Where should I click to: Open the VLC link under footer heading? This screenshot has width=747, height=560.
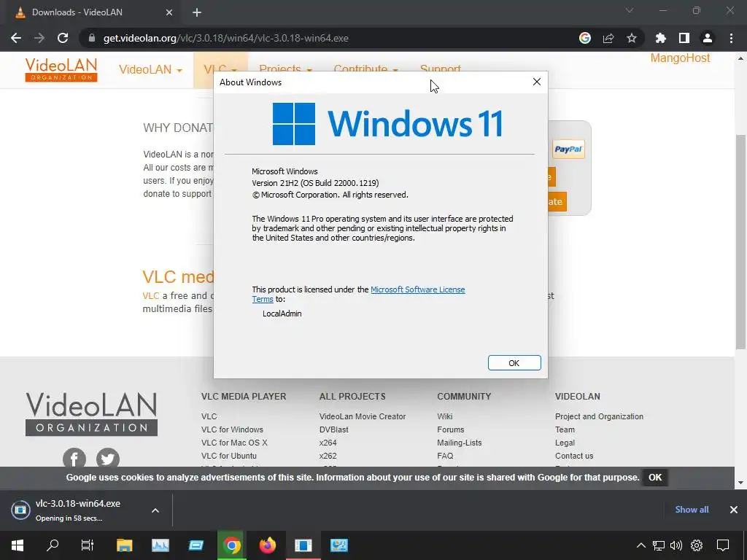209,416
